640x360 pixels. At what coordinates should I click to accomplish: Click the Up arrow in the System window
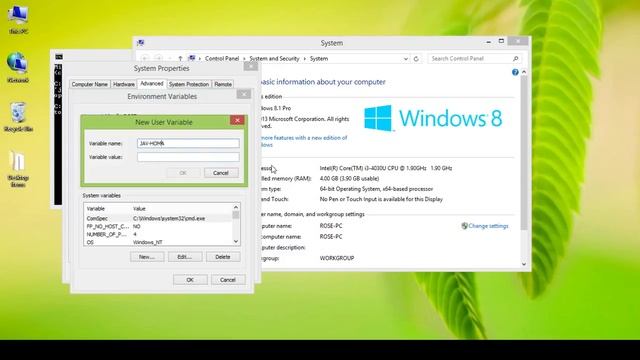[180, 59]
